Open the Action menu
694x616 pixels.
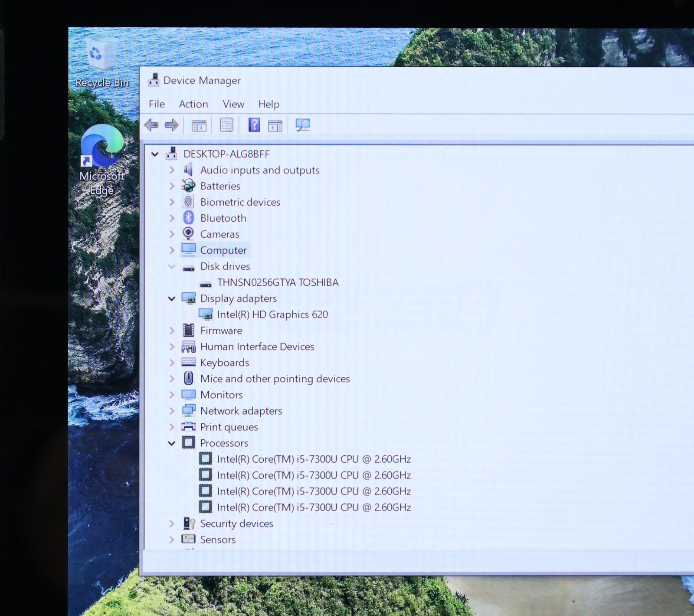point(193,104)
